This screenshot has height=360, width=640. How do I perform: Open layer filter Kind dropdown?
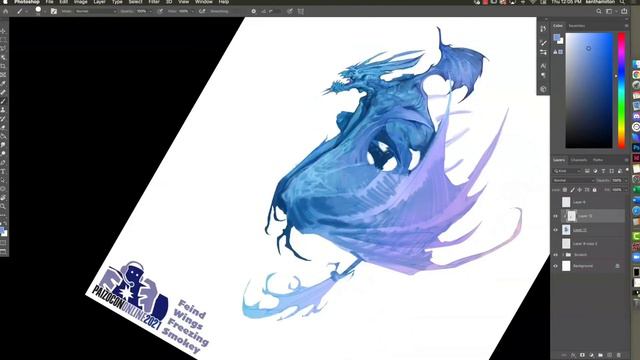567,171
